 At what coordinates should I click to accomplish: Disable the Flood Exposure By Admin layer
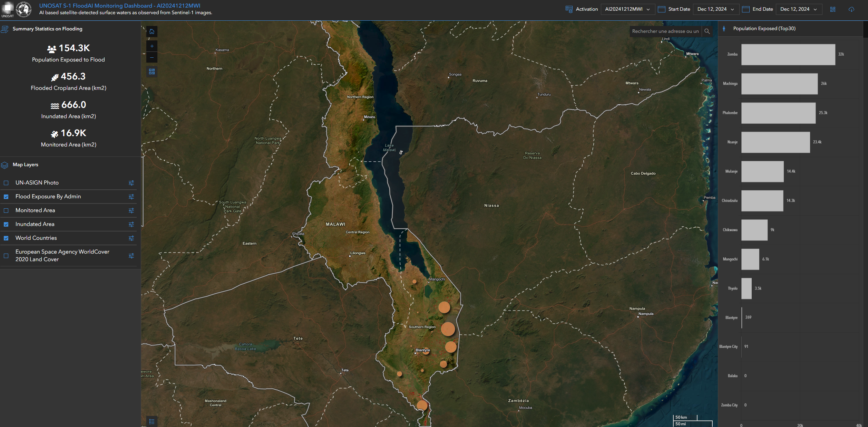point(6,197)
